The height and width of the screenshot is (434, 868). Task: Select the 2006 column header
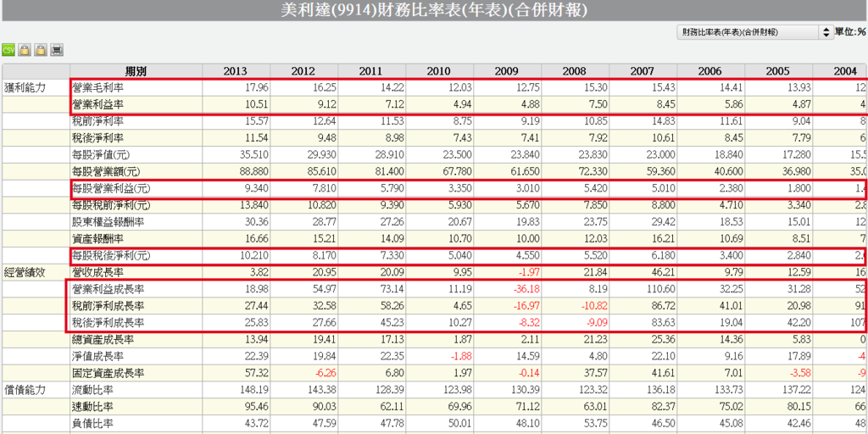[x=710, y=71]
